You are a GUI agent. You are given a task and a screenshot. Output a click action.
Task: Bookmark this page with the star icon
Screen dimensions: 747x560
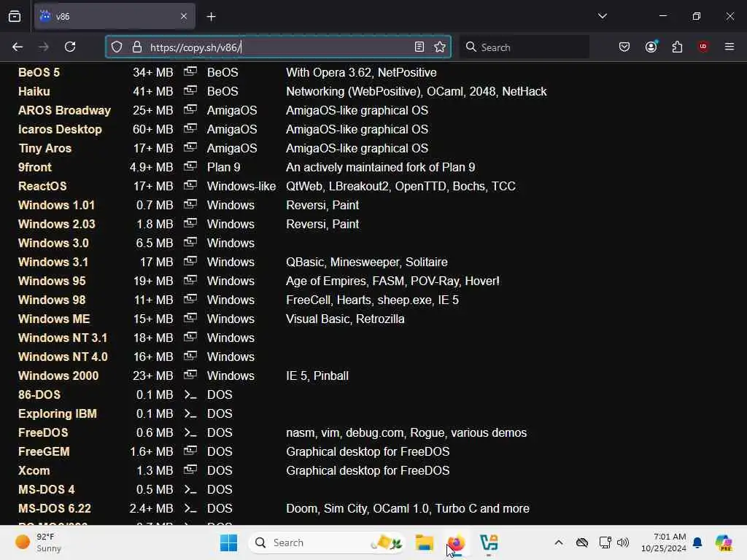[440, 47]
